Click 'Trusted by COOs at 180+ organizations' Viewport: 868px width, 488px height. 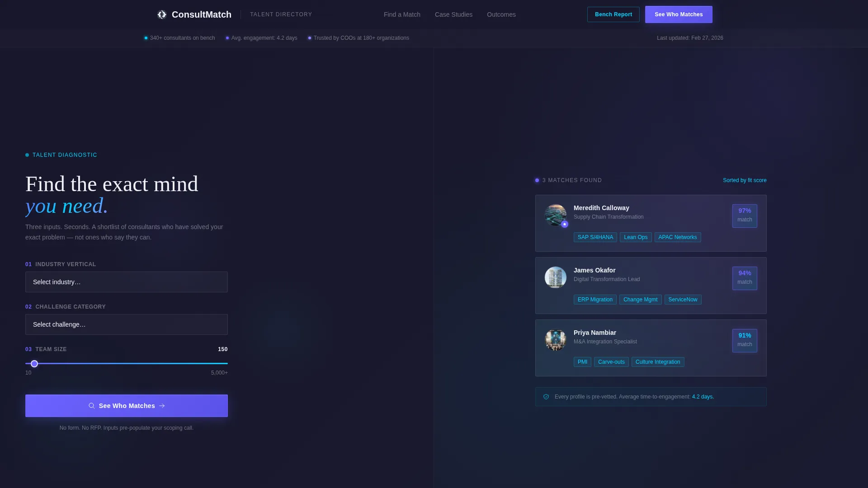click(359, 38)
